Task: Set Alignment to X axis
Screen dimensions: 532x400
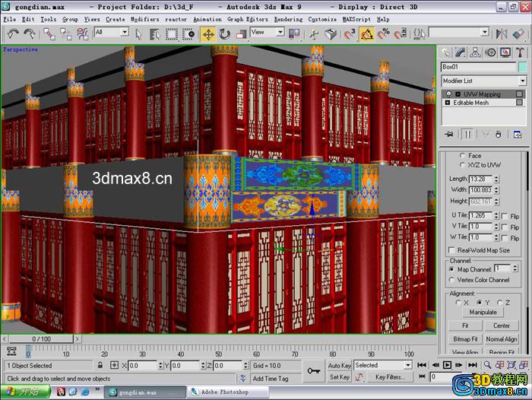Action: pyautogui.click(x=458, y=302)
